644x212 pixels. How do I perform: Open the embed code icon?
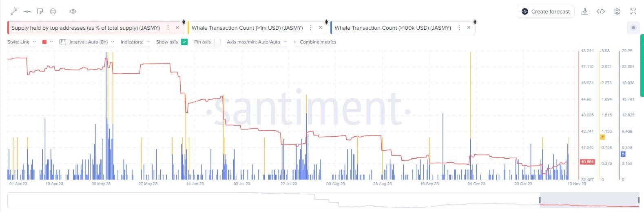[600, 11]
